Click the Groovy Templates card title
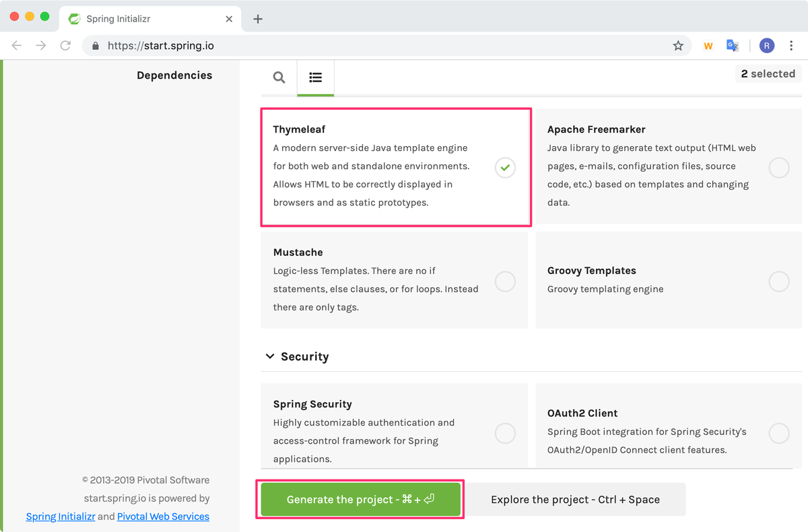The width and height of the screenshot is (808, 532). pyautogui.click(x=592, y=271)
